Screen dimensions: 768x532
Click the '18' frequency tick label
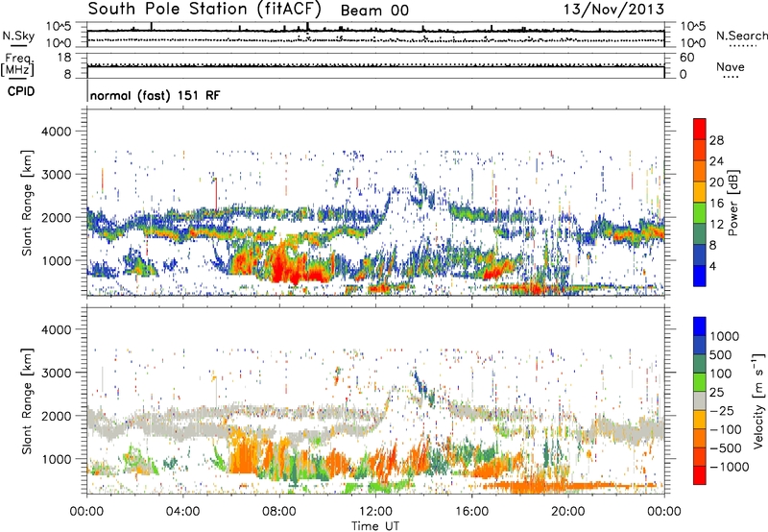click(x=64, y=58)
